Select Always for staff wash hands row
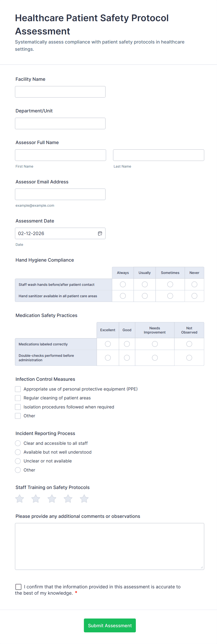 point(123,284)
